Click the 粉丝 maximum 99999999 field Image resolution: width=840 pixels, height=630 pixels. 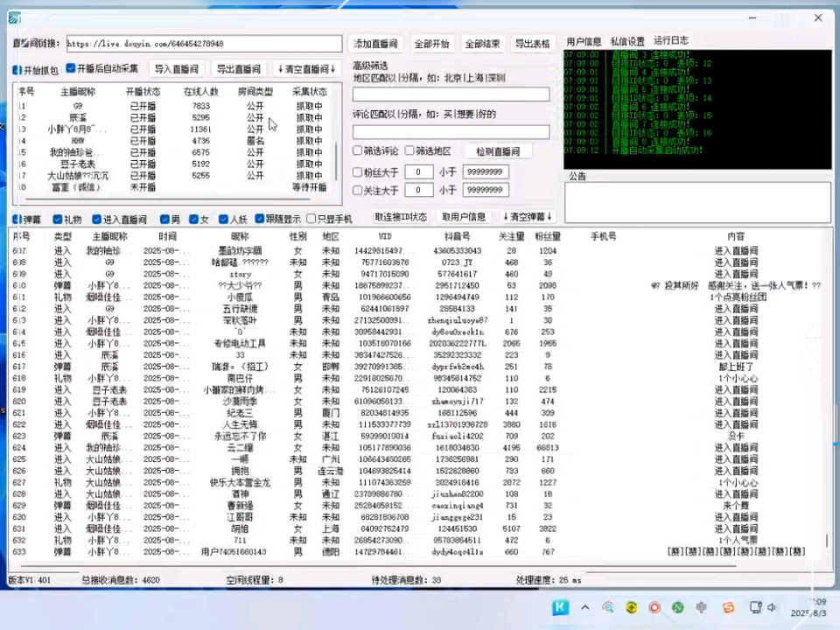click(486, 172)
